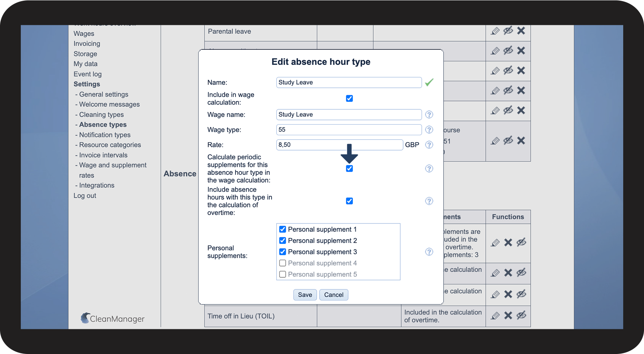Open help icon next to Rate field

(x=429, y=145)
